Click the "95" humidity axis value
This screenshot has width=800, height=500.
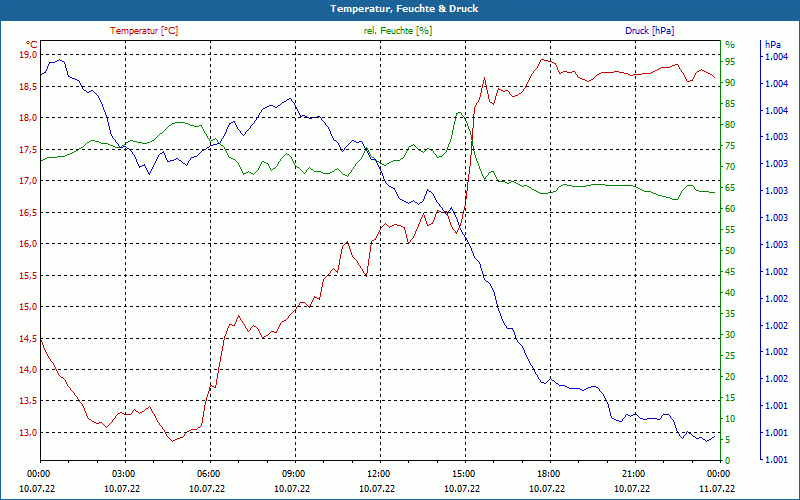(730, 62)
